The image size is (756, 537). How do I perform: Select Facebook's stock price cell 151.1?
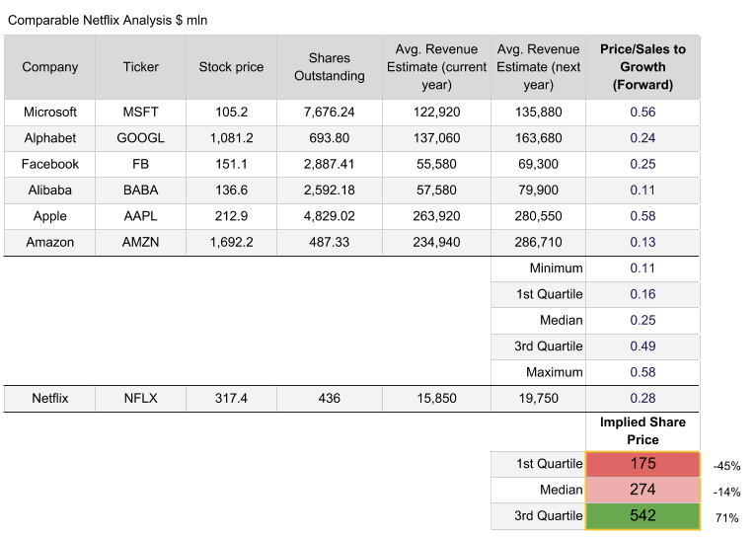point(231,164)
